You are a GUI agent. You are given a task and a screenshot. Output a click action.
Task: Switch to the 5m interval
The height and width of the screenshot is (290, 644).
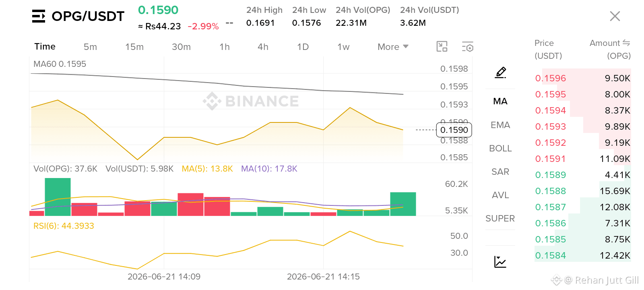pyautogui.click(x=90, y=47)
